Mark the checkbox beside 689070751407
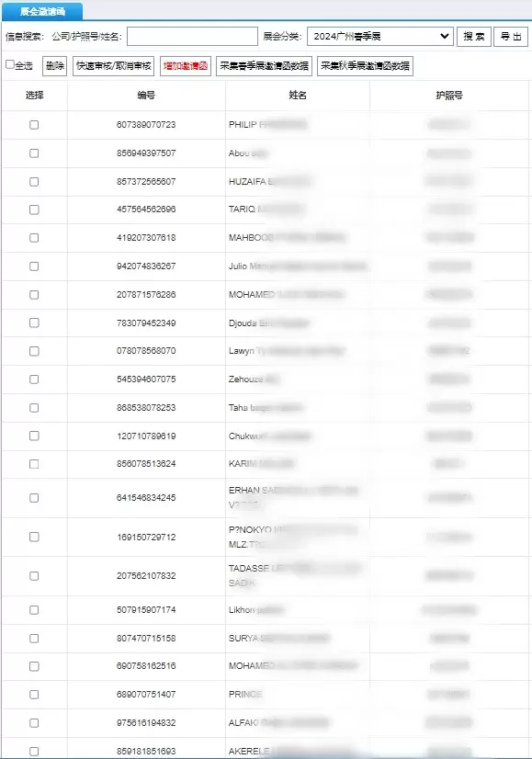The image size is (532, 759). [34, 695]
